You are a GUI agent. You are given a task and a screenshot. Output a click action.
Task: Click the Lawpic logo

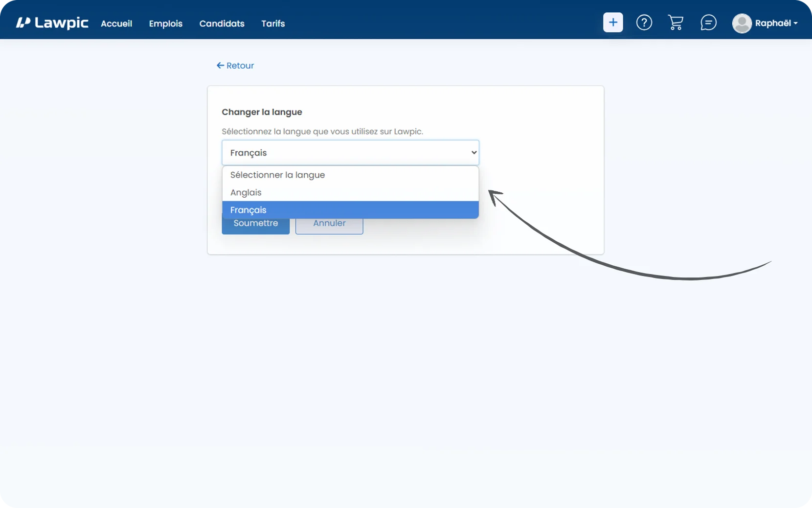pyautogui.click(x=52, y=23)
